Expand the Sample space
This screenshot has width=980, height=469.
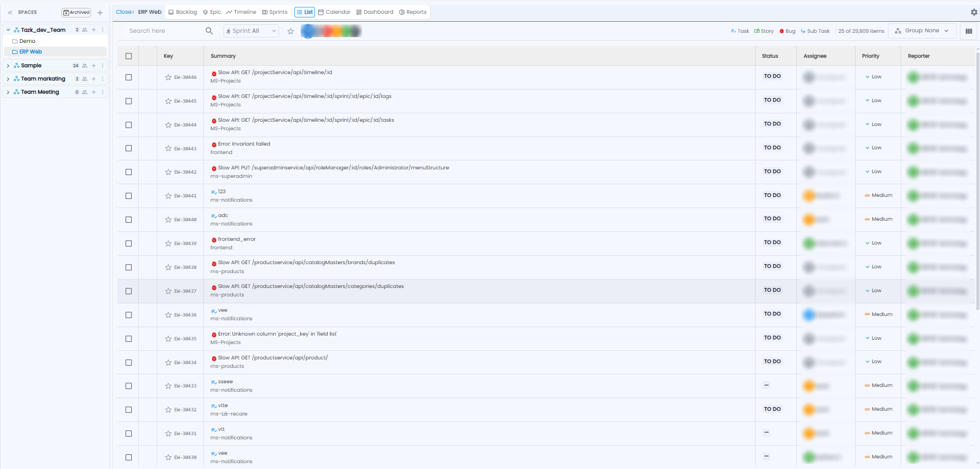8,66
